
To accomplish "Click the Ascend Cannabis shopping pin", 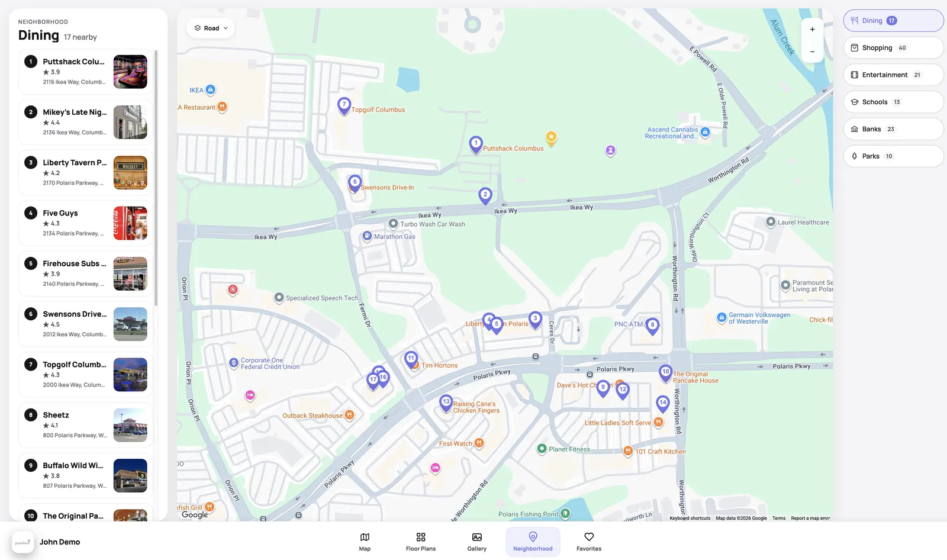I will [x=705, y=132].
